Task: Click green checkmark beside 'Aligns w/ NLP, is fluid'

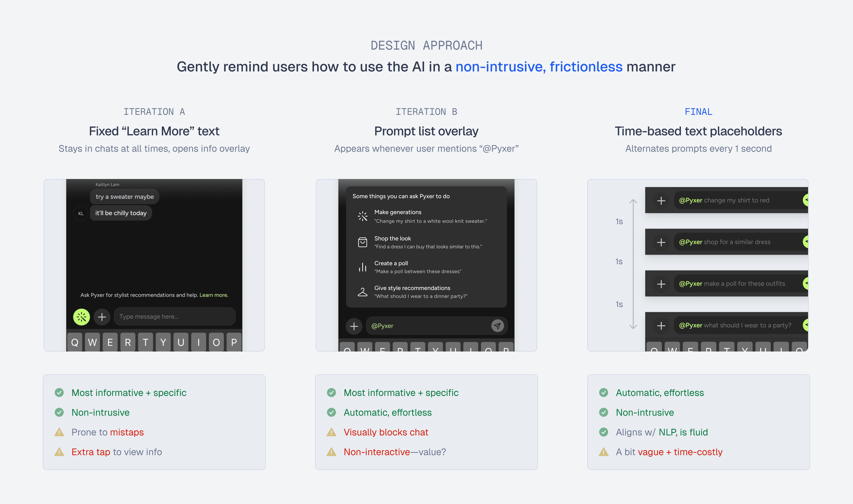Action: tap(603, 432)
